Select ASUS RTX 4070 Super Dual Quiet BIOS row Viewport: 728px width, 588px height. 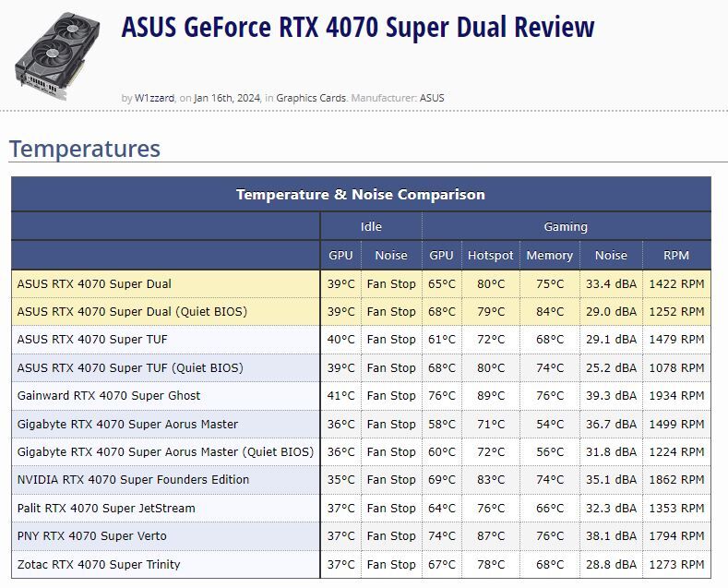click(x=131, y=312)
